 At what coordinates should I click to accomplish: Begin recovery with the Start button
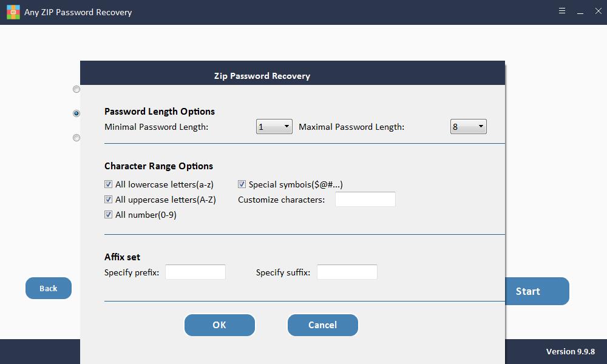point(537,291)
